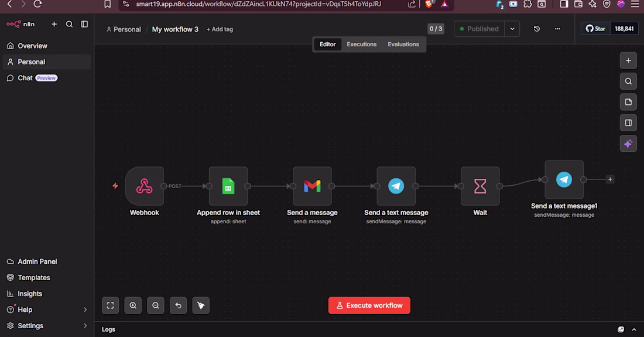Open canvas node search icon

[628, 81]
